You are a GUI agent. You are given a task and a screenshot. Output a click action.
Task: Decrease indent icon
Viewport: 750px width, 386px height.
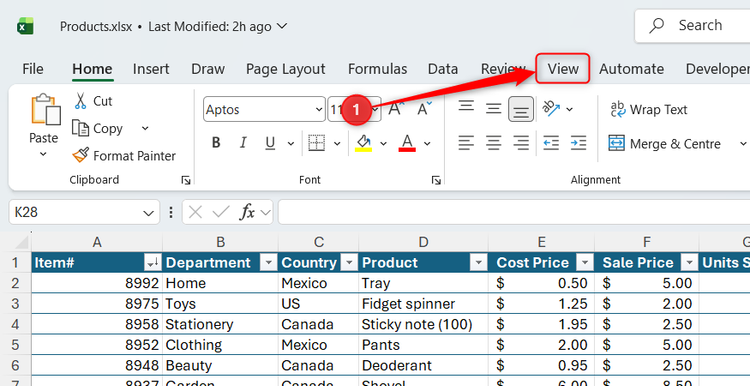(x=551, y=143)
